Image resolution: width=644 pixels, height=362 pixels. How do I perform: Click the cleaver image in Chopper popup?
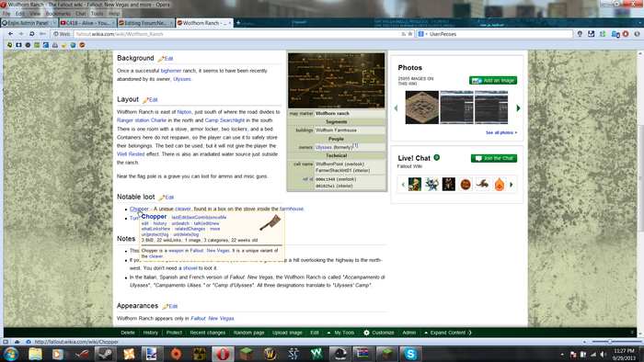tap(270, 222)
